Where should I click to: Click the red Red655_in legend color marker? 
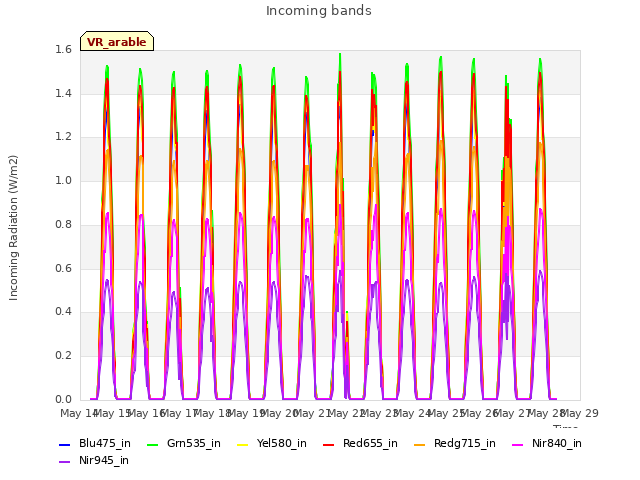point(329,444)
